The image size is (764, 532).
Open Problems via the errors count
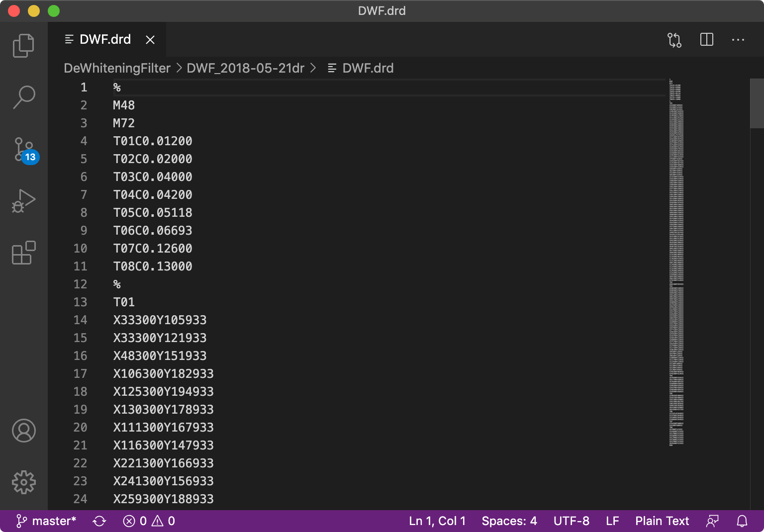(135, 521)
